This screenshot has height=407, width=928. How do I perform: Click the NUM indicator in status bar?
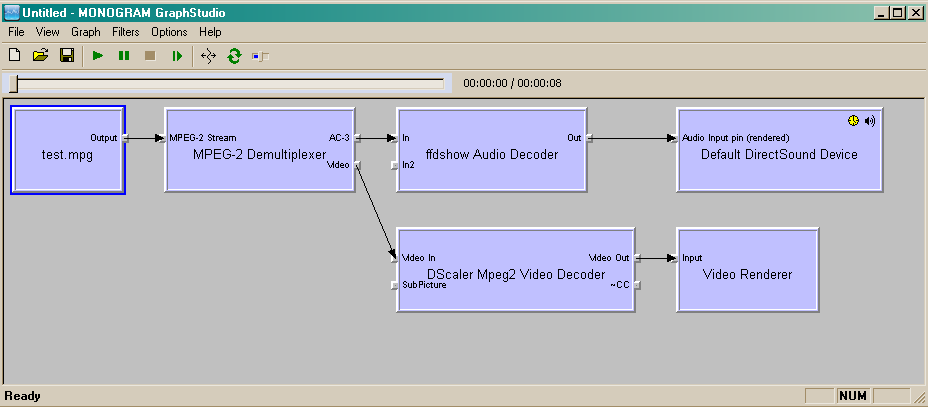click(853, 396)
